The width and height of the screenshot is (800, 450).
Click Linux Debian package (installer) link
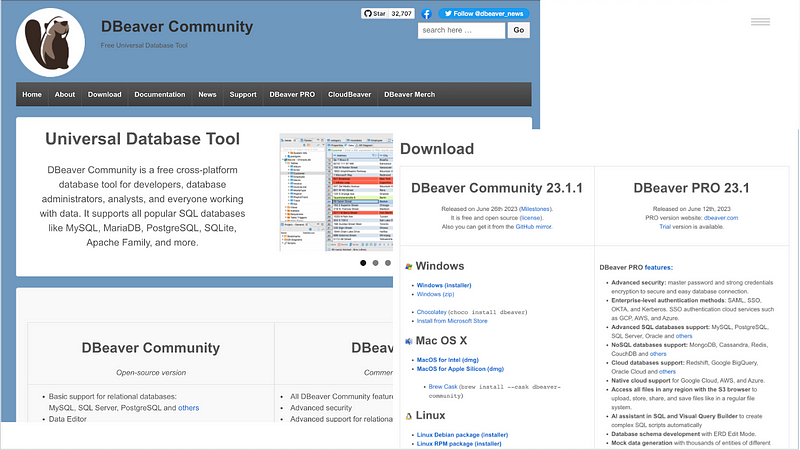(x=462, y=435)
